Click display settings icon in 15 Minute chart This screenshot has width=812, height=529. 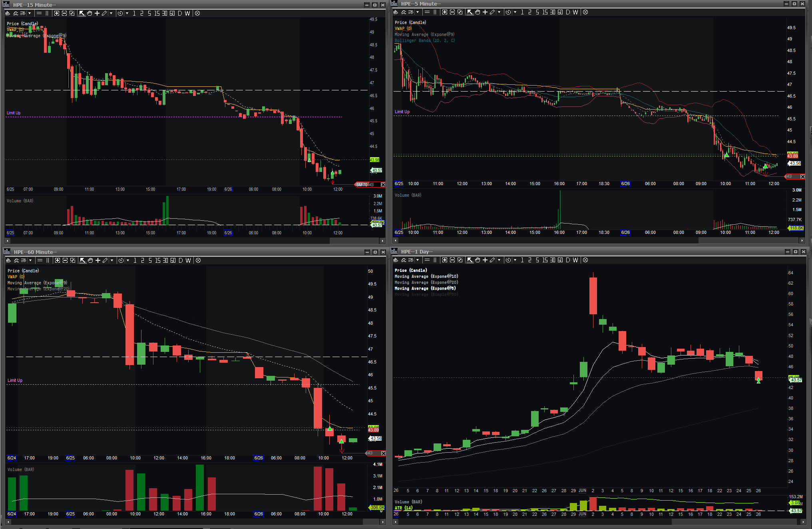point(23,13)
